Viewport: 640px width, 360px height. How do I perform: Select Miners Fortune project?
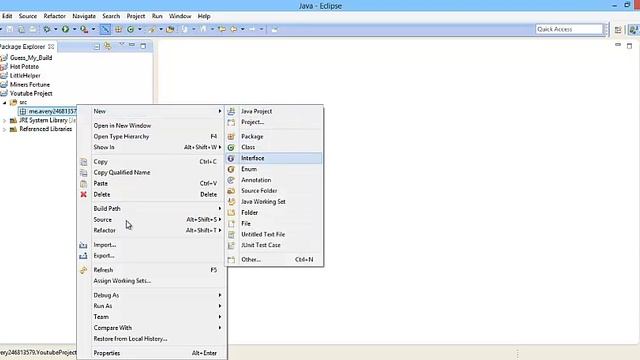(x=29, y=84)
